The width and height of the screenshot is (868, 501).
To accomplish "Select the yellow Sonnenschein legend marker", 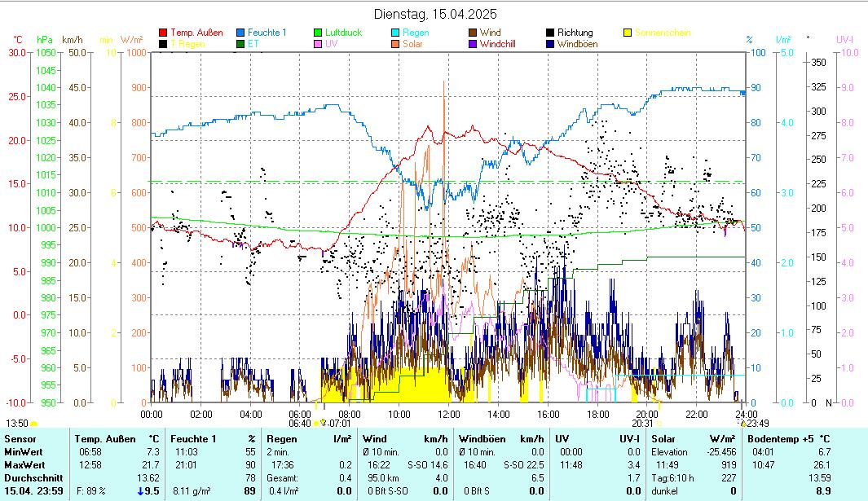I will (628, 33).
